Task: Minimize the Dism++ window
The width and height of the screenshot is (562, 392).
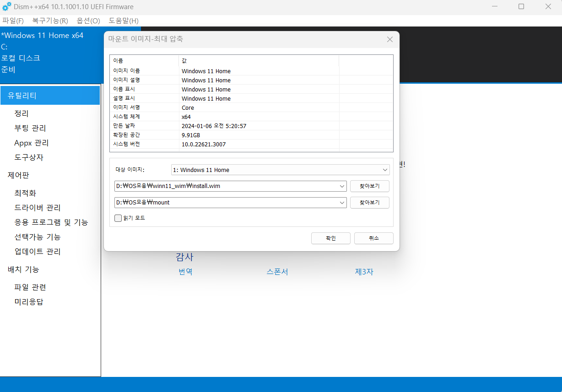Action: click(494, 7)
